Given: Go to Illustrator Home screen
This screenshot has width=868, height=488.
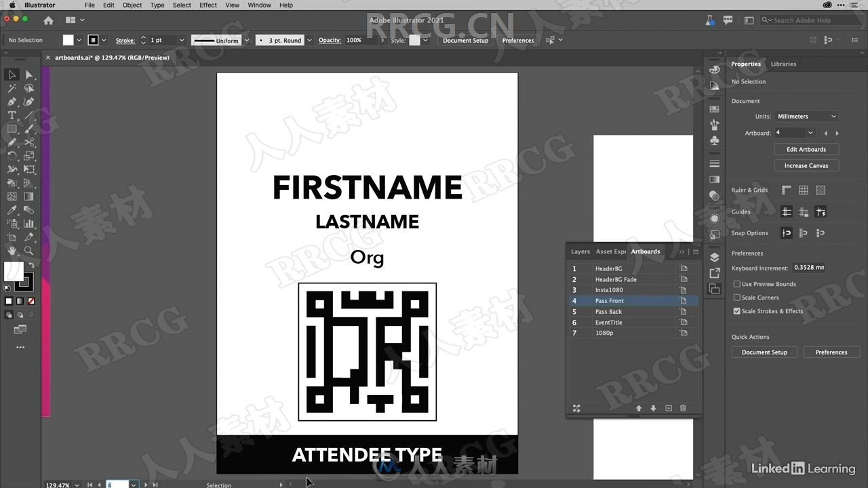Looking at the screenshot, I should click(x=48, y=20).
